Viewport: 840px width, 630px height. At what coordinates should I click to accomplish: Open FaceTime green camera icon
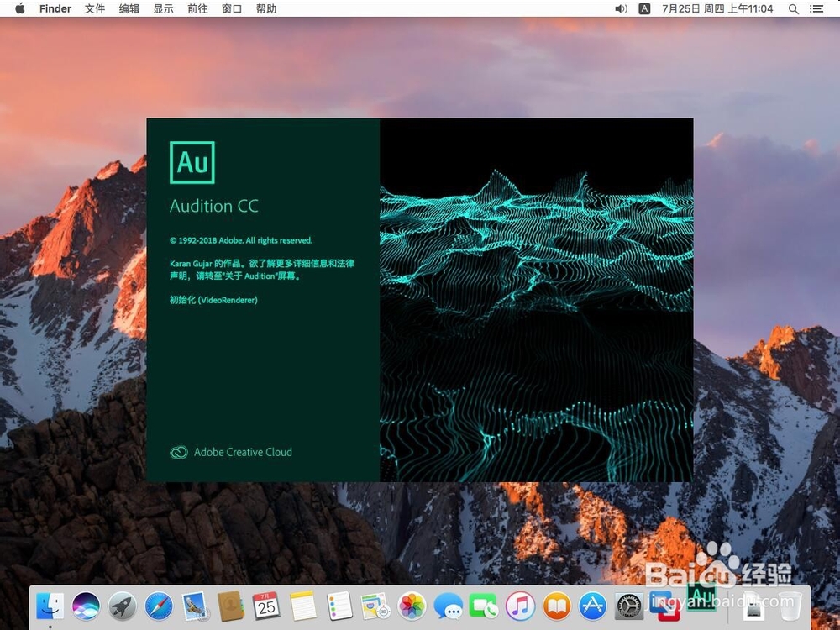485,606
